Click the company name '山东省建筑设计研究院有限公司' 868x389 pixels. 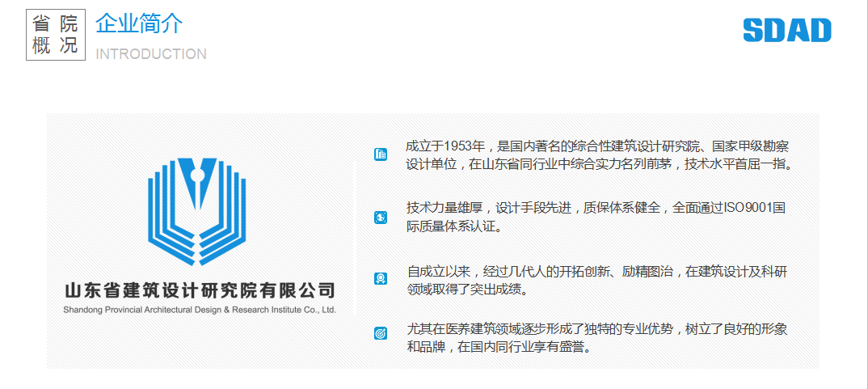click(200, 290)
